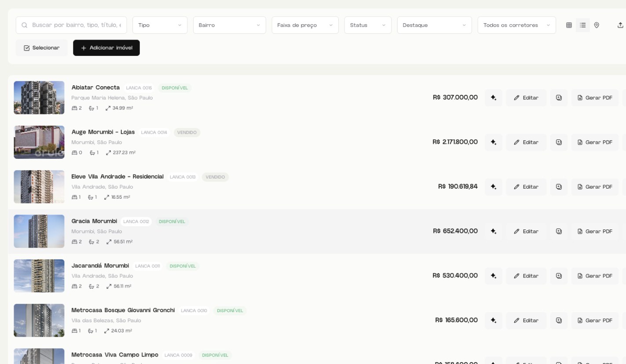Click sparkle icon for Gracia Morumbi
Viewport: 626px width, 364px height.
click(x=494, y=231)
